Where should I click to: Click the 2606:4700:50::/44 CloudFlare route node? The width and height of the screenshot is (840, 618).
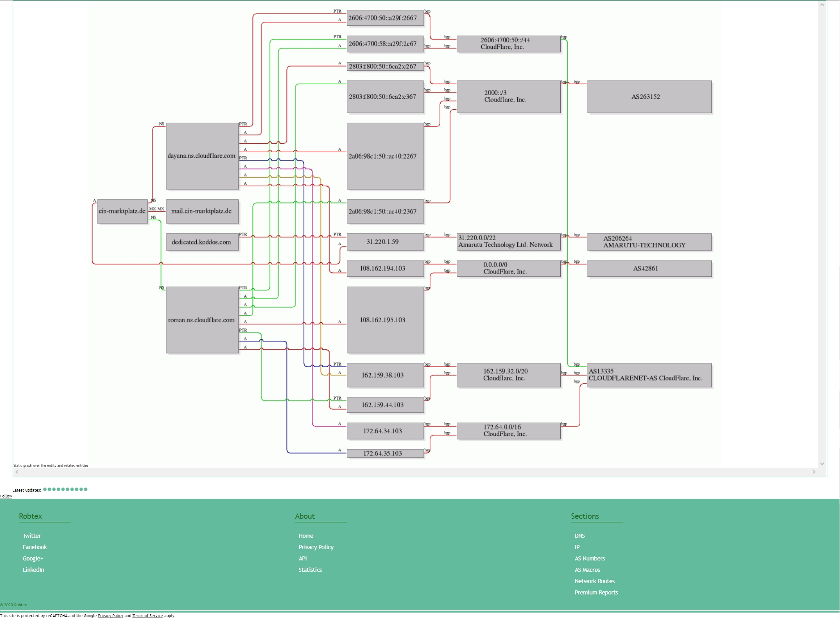509,44
